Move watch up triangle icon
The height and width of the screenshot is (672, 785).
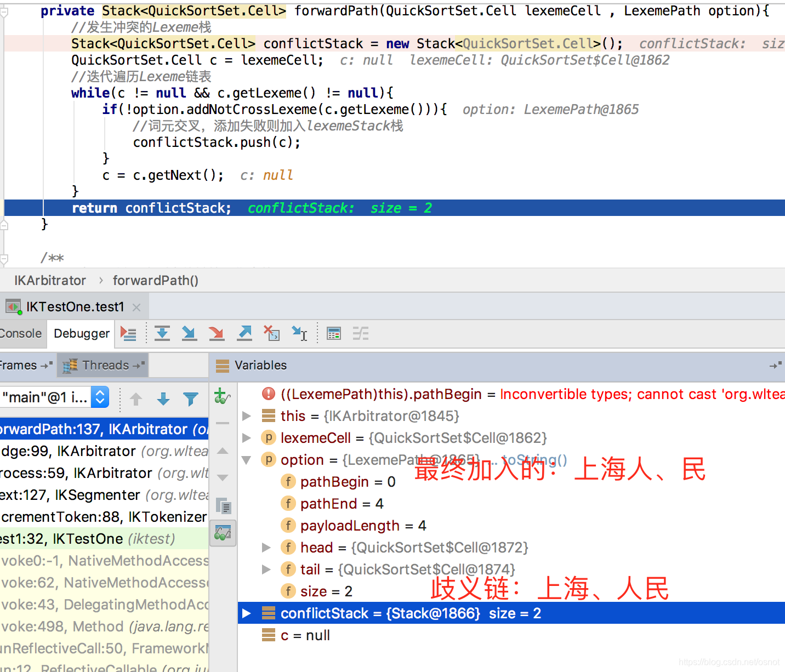tap(223, 451)
